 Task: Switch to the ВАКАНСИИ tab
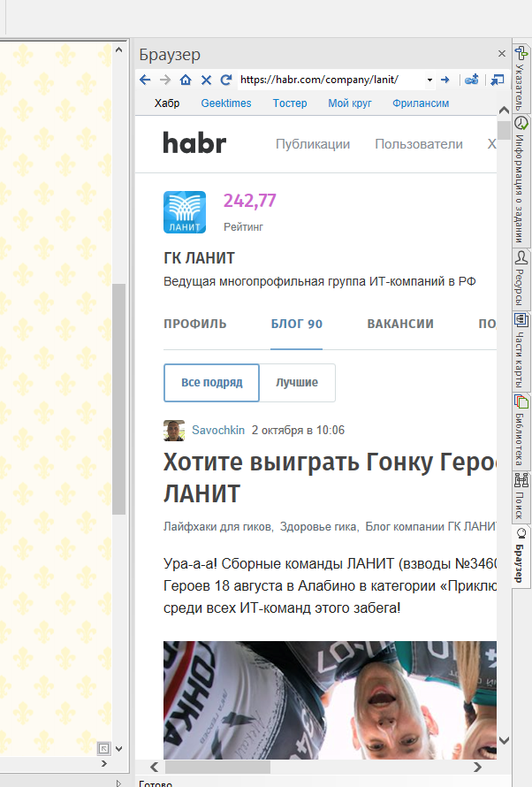coord(400,324)
